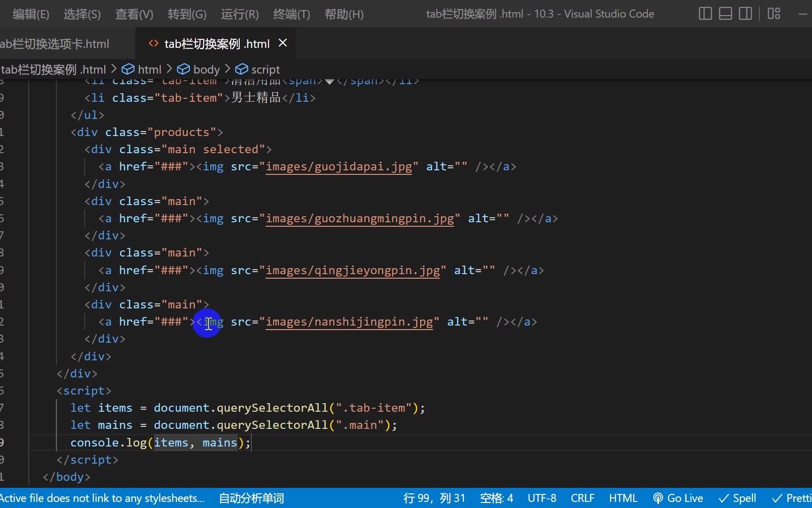Close the tab栏切换案例 .html tab
The height and width of the screenshot is (508, 812).
[x=283, y=43]
